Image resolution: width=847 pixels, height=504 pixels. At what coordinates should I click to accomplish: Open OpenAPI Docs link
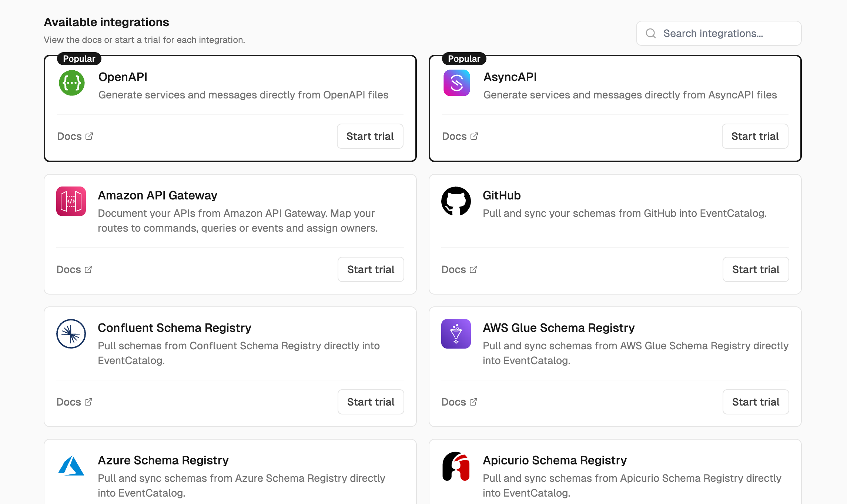coord(75,136)
